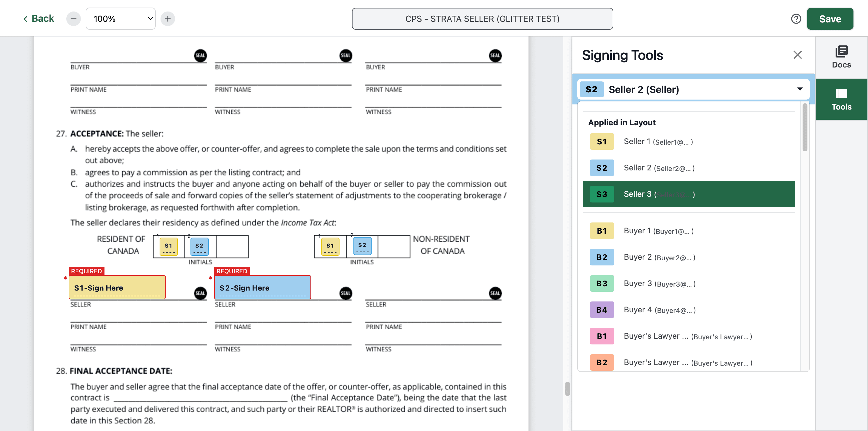Click the scrollbar in the signer list
This screenshot has height=431, width=868.
[805, 128]
